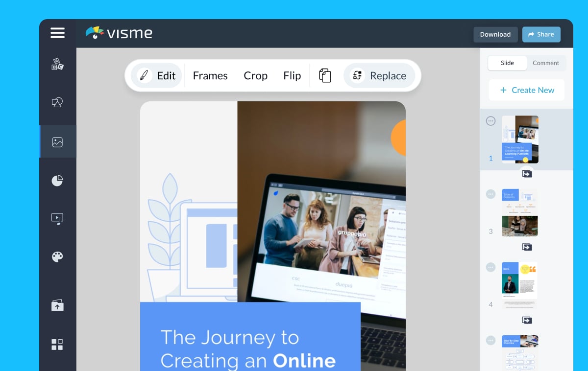Switch to the Comment tab
This screenshot has width=588, height=371.
[x=546, y=63]
